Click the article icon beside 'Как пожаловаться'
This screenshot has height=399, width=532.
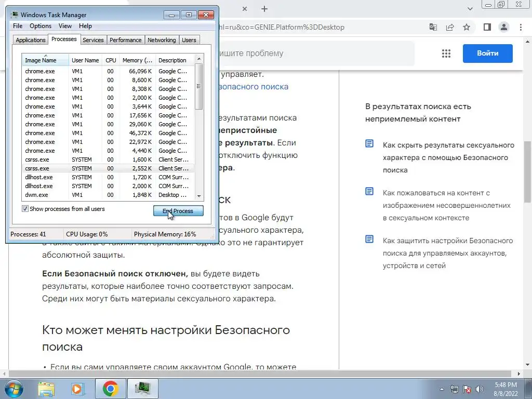point(369,192)
